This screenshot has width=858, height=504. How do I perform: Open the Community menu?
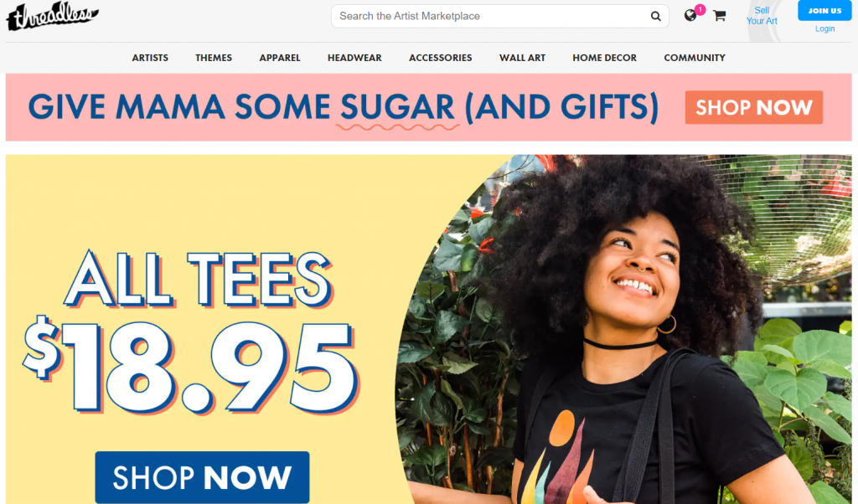point(695,58)
